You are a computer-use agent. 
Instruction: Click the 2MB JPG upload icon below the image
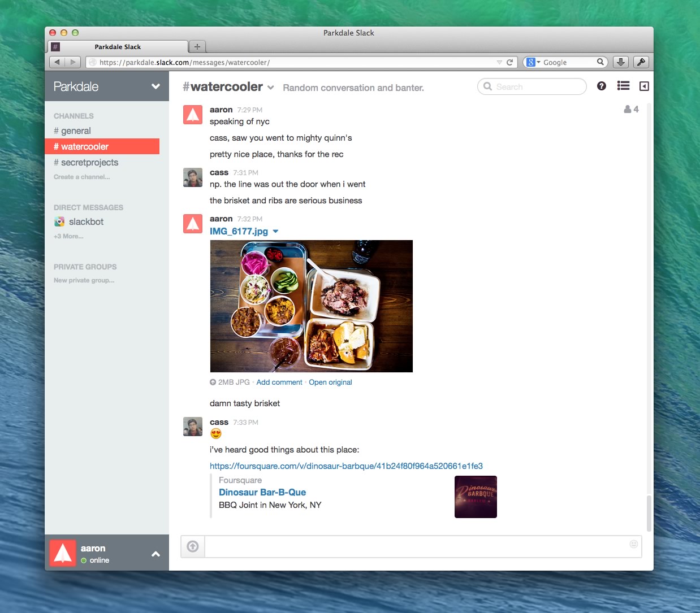(x=213, y=382)
